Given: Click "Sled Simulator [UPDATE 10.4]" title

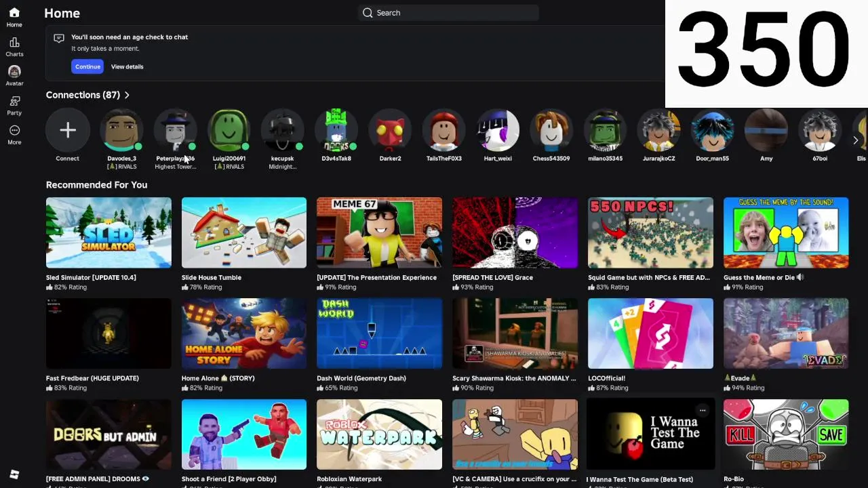Looking at the screenshot, I should pyautogui.click(x=91, y=278).
